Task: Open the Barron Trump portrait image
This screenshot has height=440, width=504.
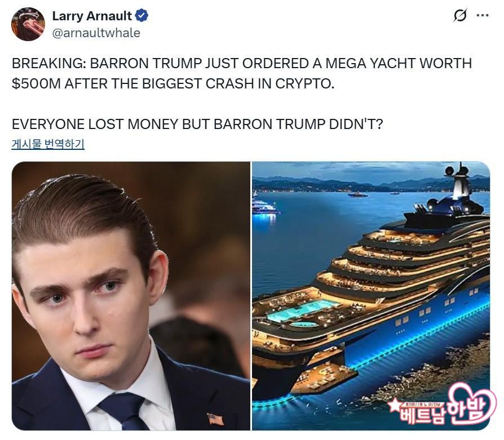Action: (131, 296)
